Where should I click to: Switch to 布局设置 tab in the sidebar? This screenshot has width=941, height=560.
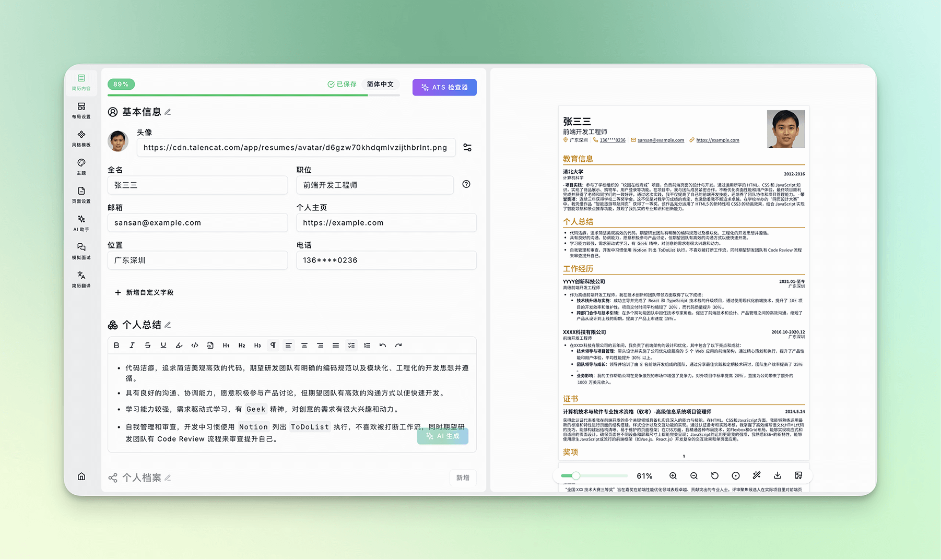[x=81, y=110]
